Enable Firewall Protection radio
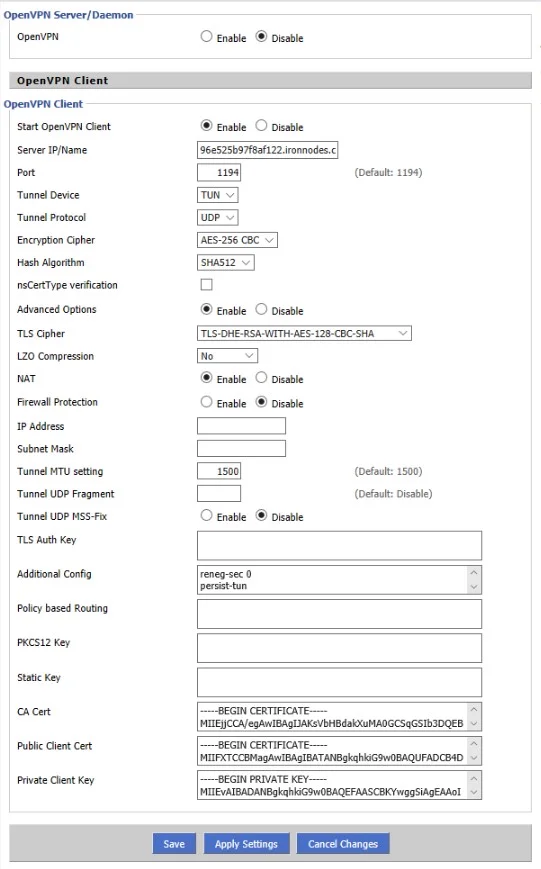Screen dimensions: 541x869 tap(206, 402)
